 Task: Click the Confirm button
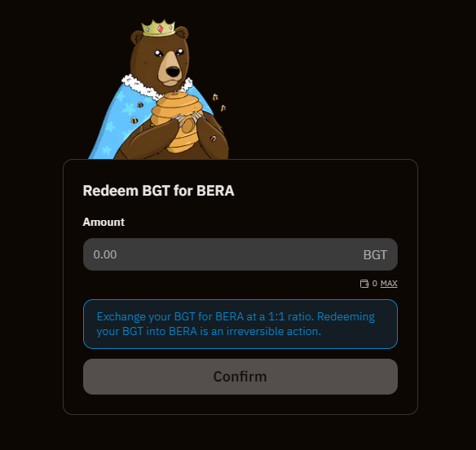(240, 377)
